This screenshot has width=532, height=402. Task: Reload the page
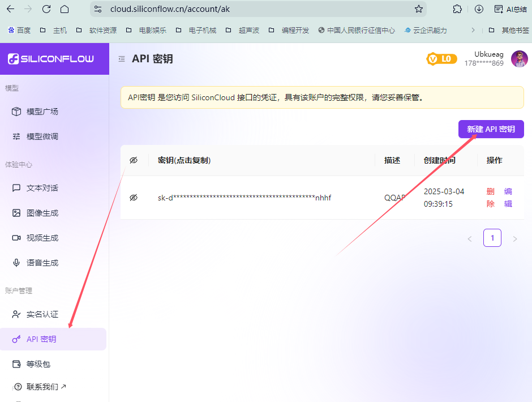(x=46, y=9)
